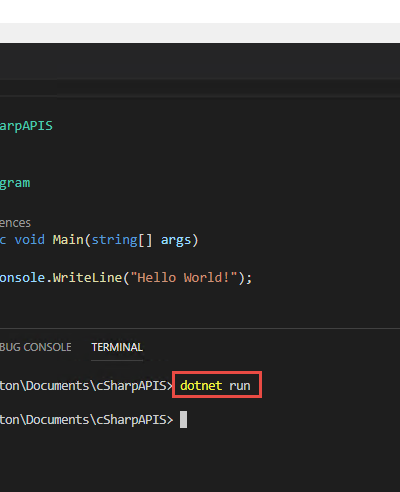Image resolution: width=400 pixels, height=492 pixels.
Task: Click the square brackets after string
Action: 145,240
